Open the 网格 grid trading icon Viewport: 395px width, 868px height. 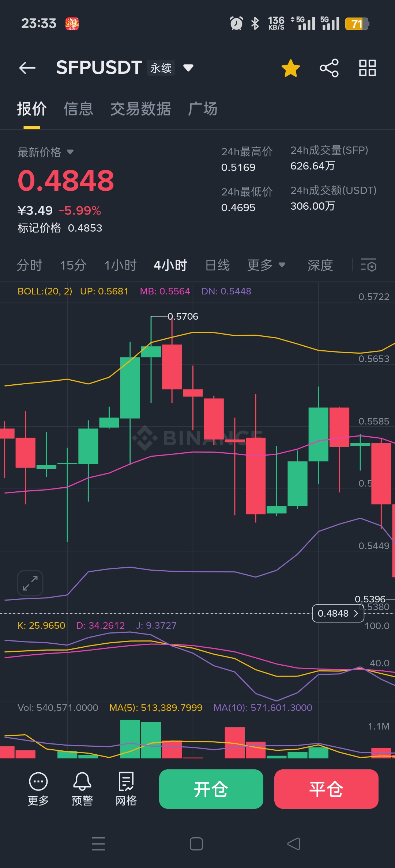[126, 789]
